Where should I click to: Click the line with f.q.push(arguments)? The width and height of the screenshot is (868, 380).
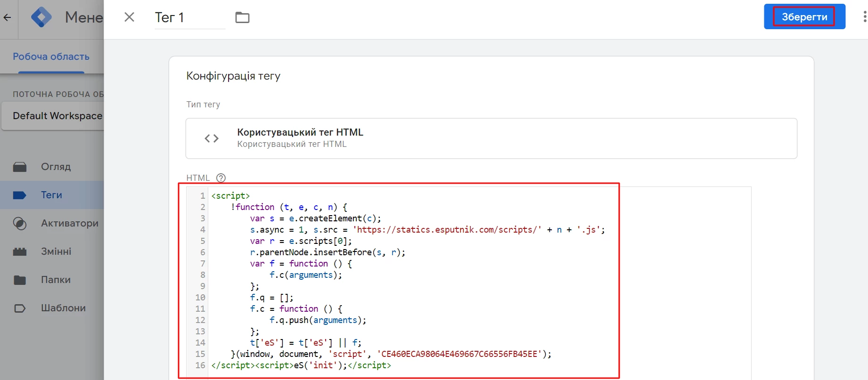[318, 320]
